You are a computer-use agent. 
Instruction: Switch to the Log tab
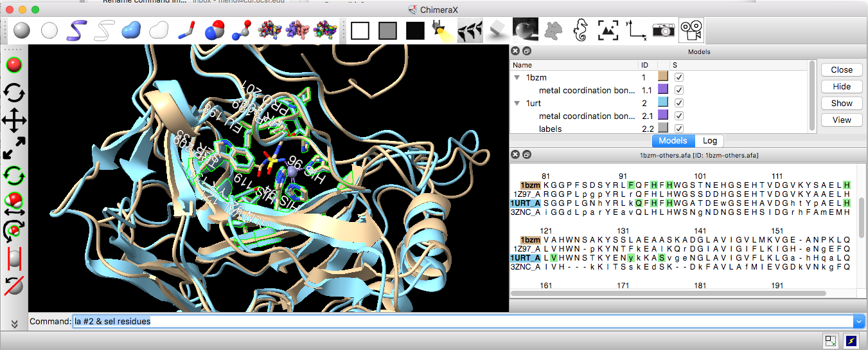[x=710, y=140]
